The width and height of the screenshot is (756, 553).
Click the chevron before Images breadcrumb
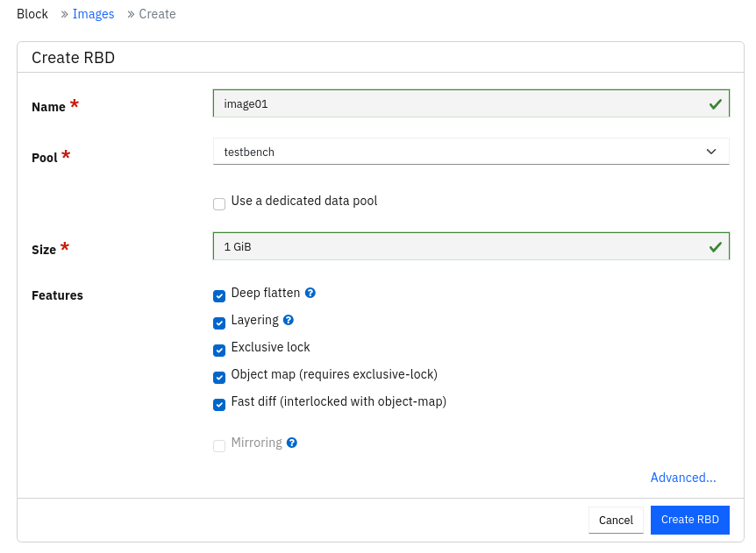(64, 14)
